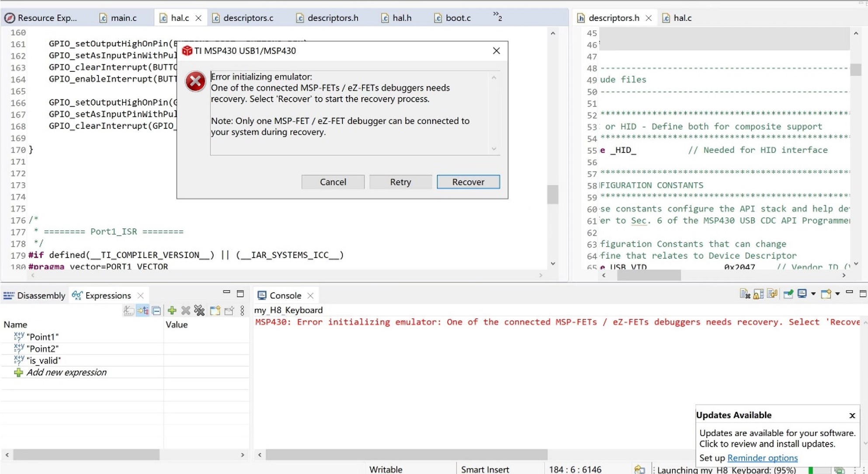
Task: Open the Resource Explorer tab
Action: tap(41, 18)
